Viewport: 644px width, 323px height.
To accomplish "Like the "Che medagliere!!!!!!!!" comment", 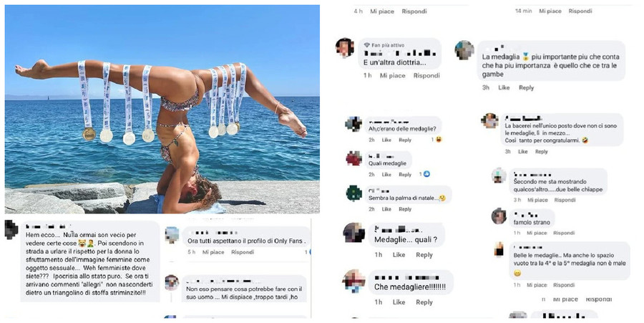I will tap(399, 302).
